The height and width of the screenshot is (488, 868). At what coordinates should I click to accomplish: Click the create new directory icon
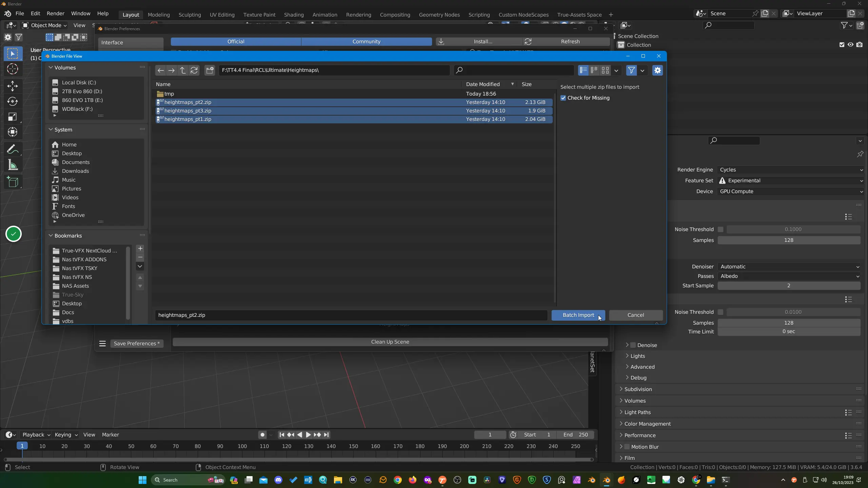click(x=210, y=70)
